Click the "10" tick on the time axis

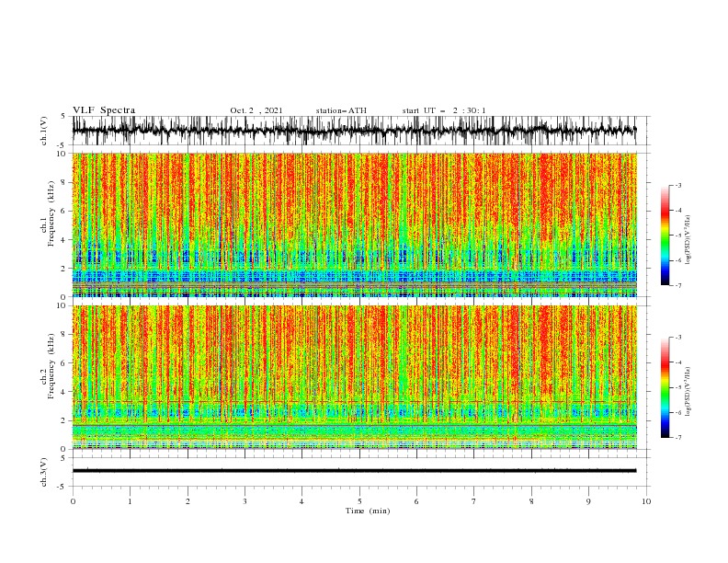pos(646,501)
